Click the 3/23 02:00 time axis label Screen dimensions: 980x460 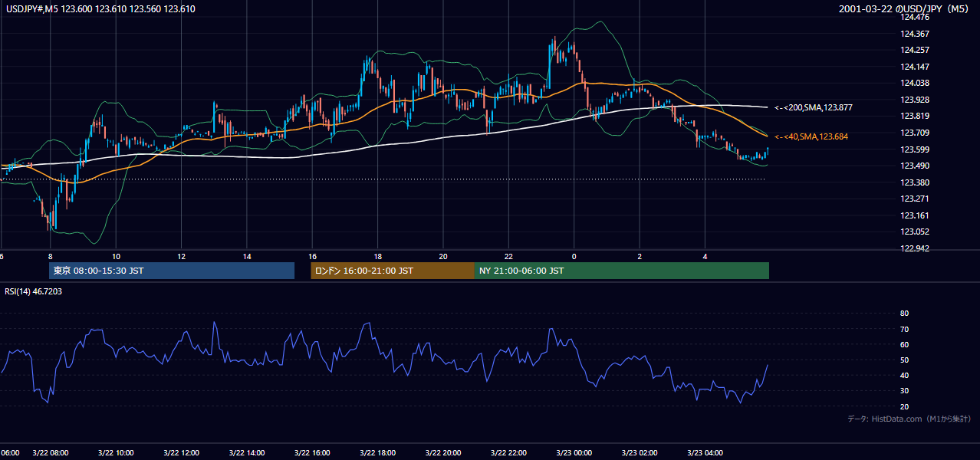click(x=640, y=453)
